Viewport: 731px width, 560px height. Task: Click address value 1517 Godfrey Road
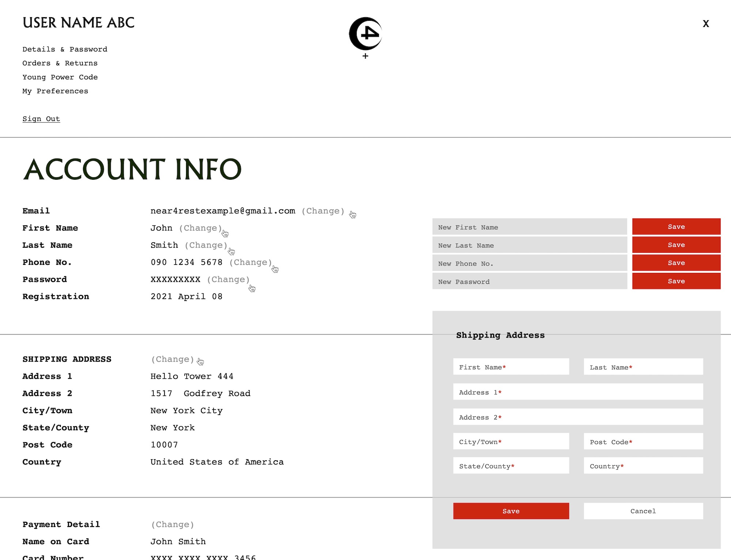point(200,393)
